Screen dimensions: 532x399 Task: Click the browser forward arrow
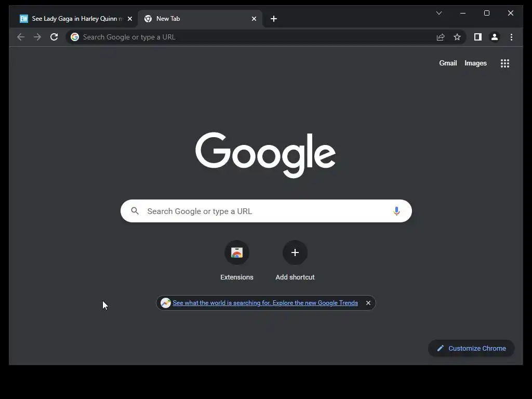click(37, 37)
